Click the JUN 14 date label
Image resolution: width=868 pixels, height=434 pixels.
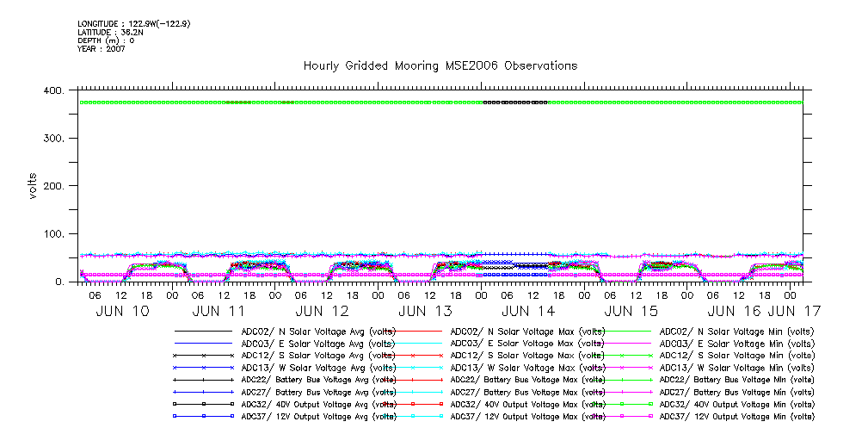point(527,311)
